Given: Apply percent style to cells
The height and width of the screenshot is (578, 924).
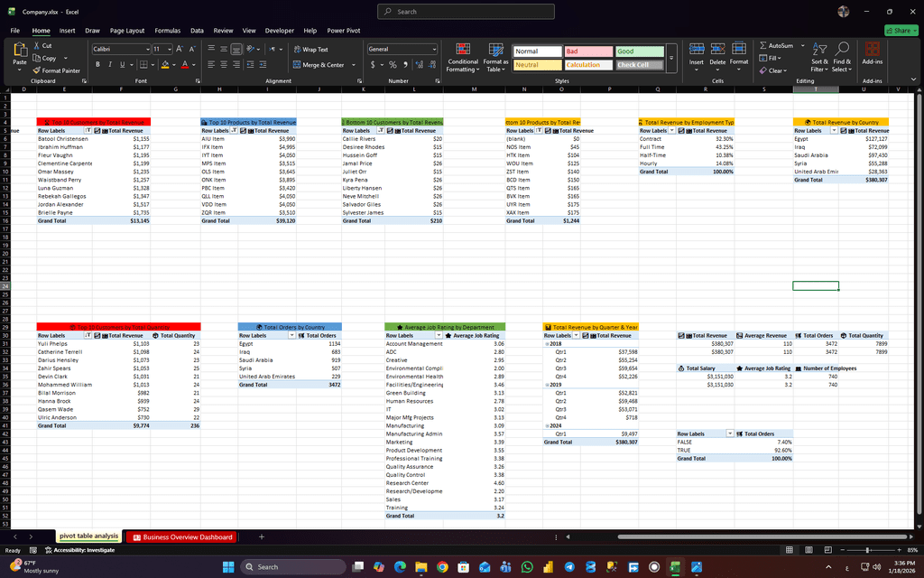Looking at the screenshot, I should coord(393,65).
